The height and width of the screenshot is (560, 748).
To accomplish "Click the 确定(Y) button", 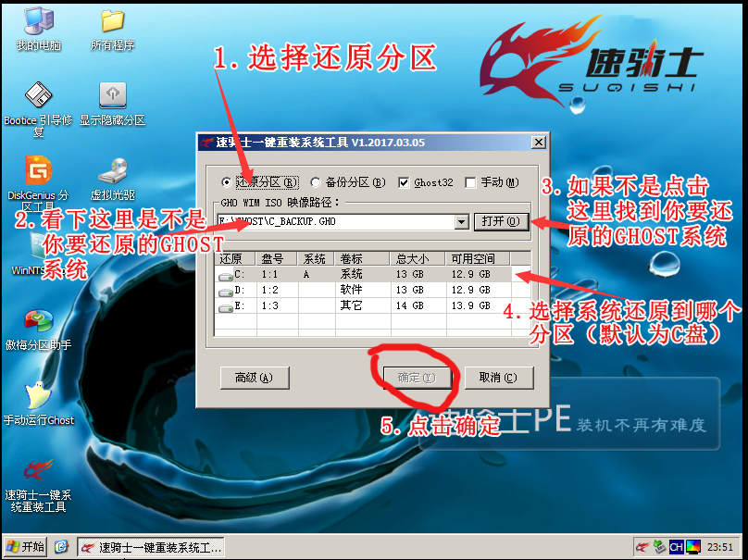I will click(418, 378).
